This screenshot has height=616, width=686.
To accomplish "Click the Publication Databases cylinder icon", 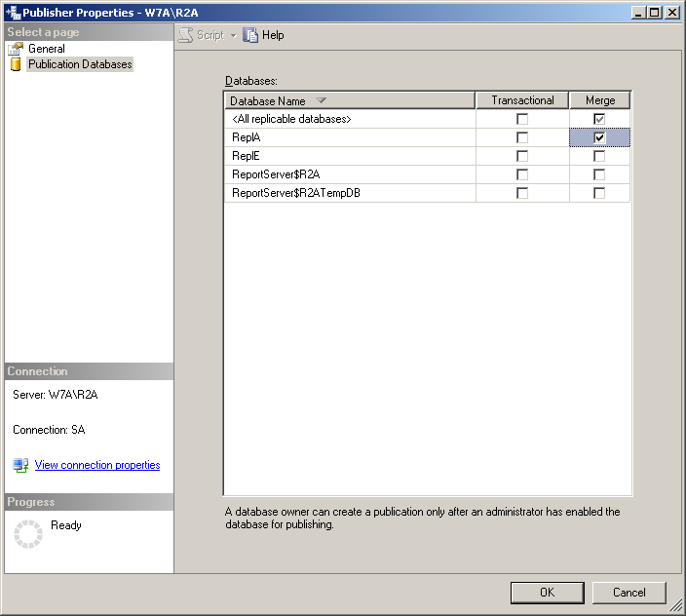I will [x=16, y=64].
